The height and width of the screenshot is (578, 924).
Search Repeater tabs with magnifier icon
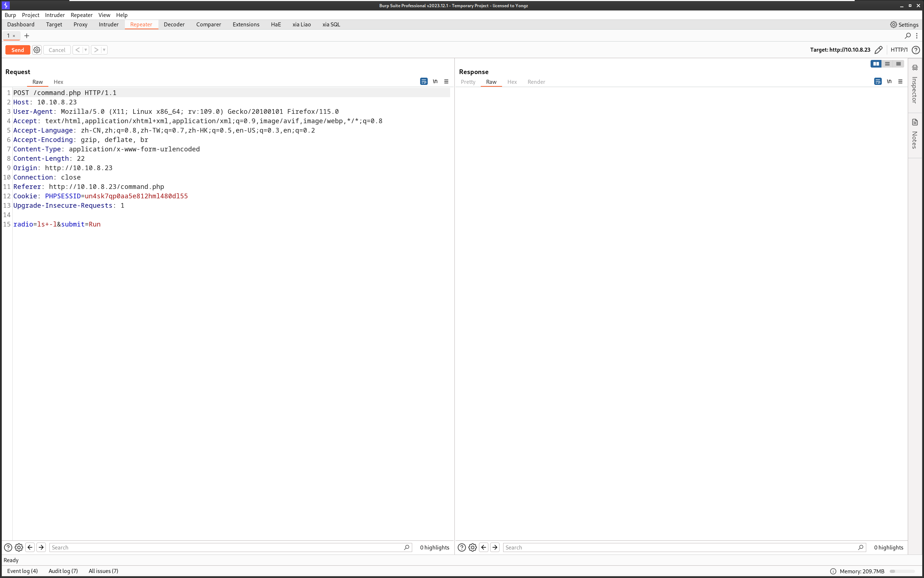908,36
